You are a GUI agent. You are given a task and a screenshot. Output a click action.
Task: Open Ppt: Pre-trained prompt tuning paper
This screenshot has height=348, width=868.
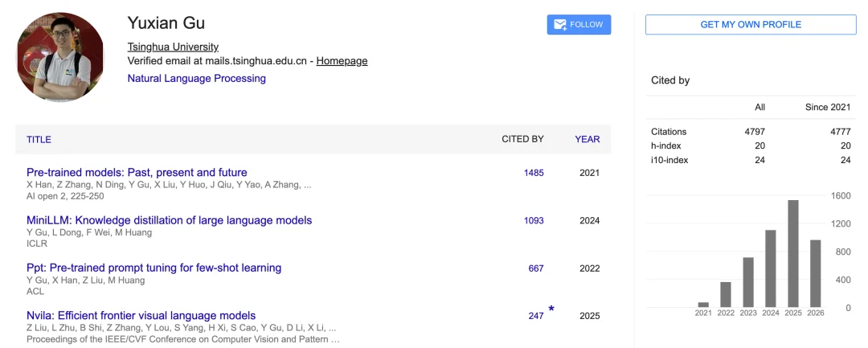click(154, 268)
